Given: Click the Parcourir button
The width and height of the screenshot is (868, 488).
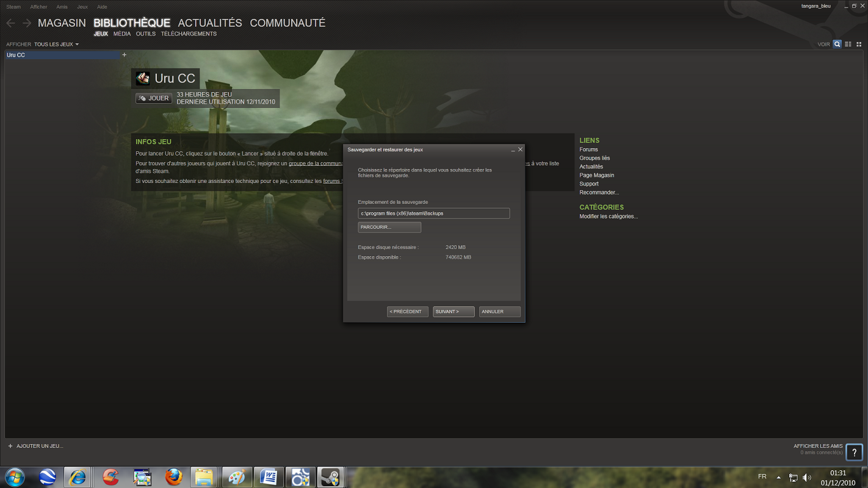Looking at the screenshot, I should click(x=389, y=227).
